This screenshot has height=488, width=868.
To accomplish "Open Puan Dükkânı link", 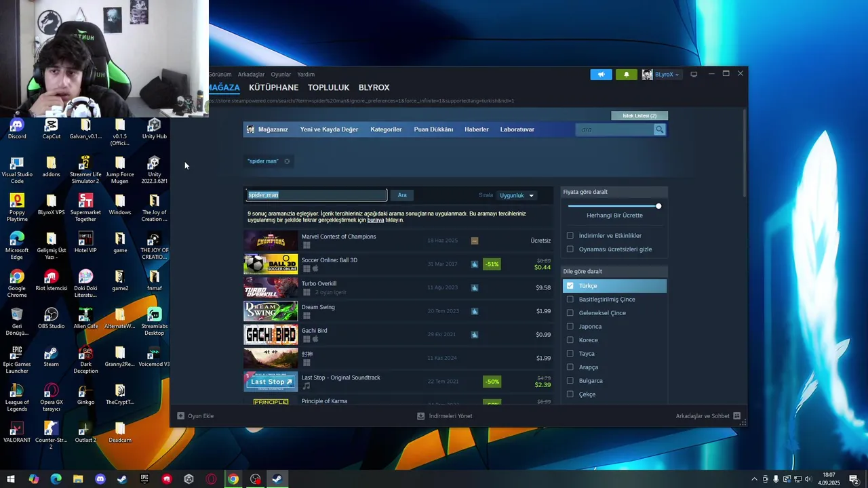I will point(433,129).
